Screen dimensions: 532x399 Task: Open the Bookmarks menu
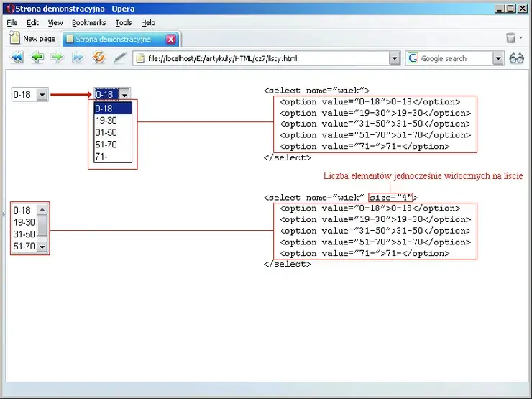[89, 23]
